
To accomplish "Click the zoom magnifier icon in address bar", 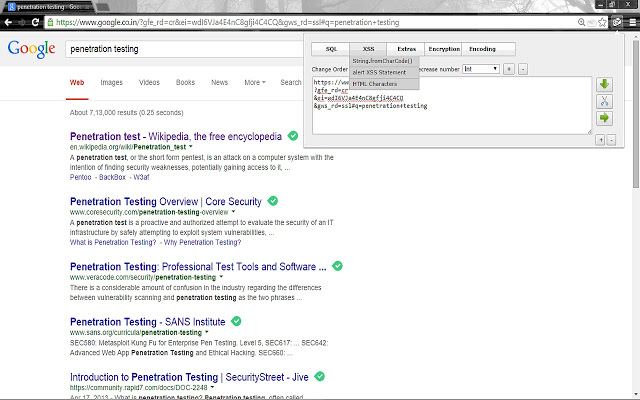I will tap(581, 22).
